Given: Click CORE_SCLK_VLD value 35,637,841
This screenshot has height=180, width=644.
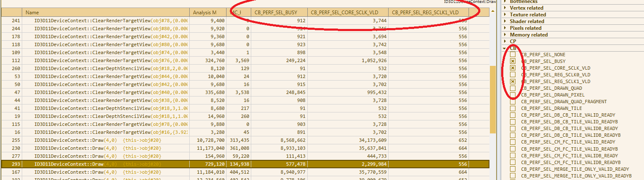Looking at the screenshot, I should tap(372, 148).
